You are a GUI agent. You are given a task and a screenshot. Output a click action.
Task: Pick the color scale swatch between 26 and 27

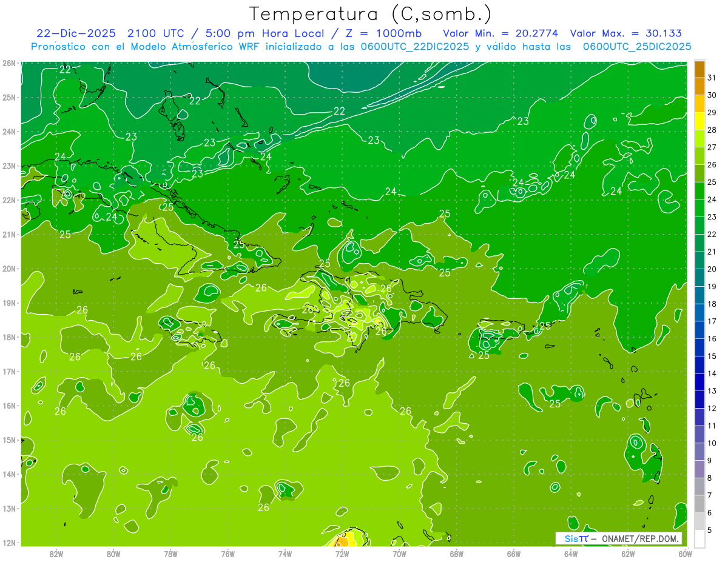699,156
